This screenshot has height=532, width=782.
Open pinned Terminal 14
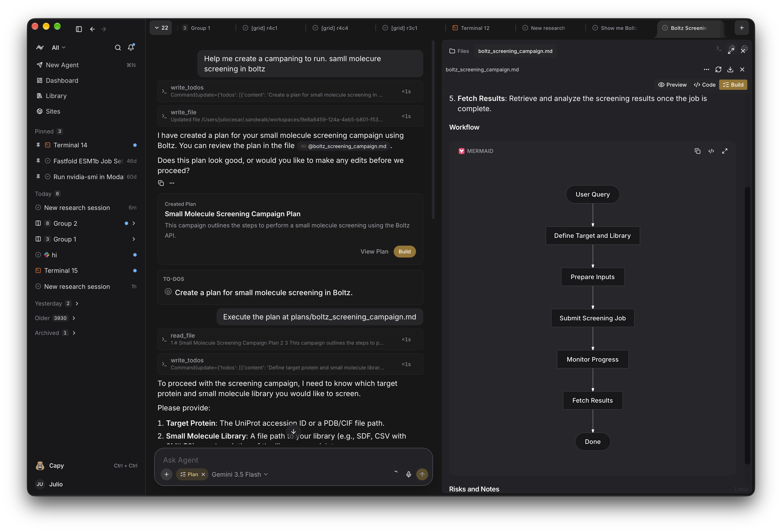pyautogui.click(x=86, y=145)
